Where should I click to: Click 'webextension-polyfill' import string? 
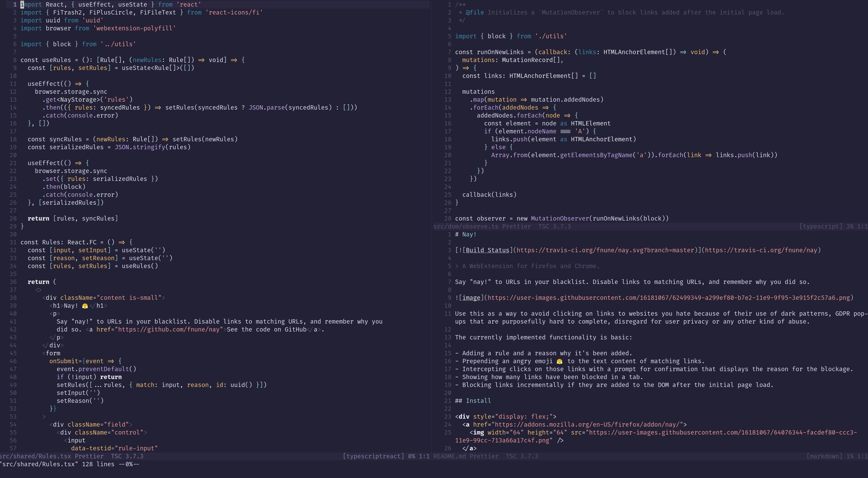click(x=134, y=28)
